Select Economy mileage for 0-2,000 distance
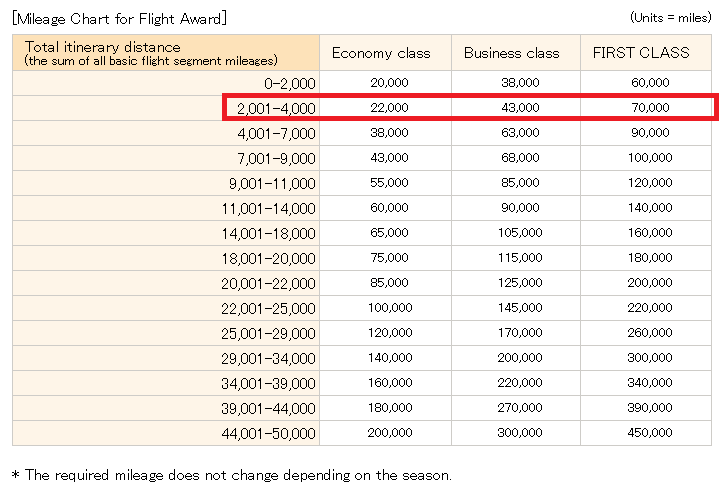Viewport: 722px width, 490px height. [x=389, y=82]
